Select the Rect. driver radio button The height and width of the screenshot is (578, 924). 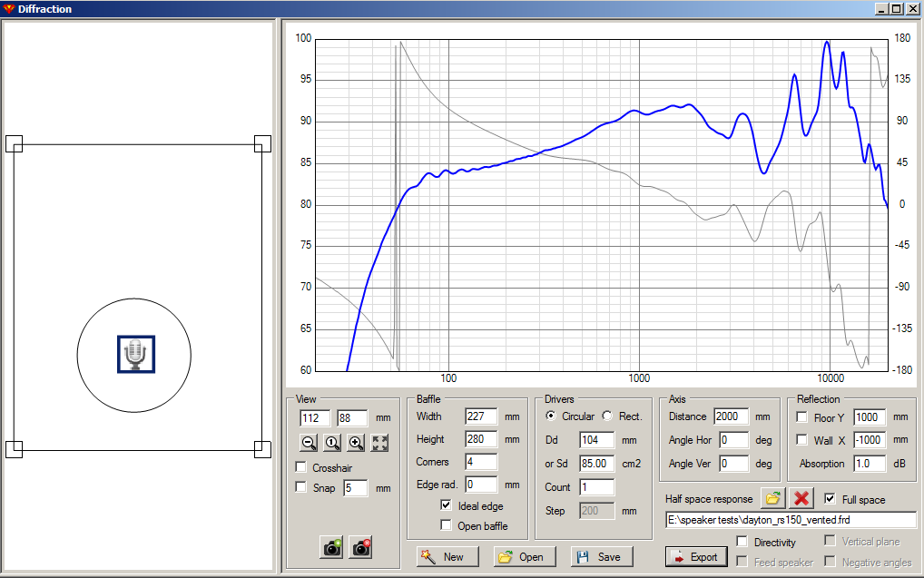pyautogui.click(x=607, y=416)
